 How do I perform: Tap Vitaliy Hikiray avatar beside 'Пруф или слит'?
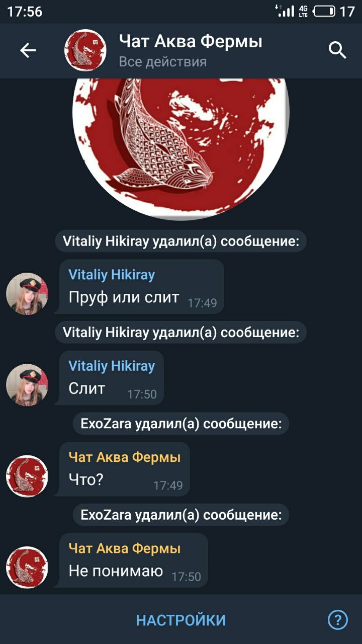[27, 294]
